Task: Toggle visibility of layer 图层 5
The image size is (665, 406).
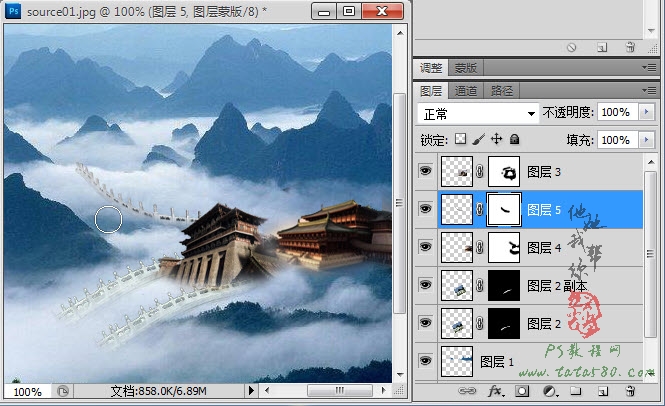Action: pyautogui.click(x=425, y=209)
